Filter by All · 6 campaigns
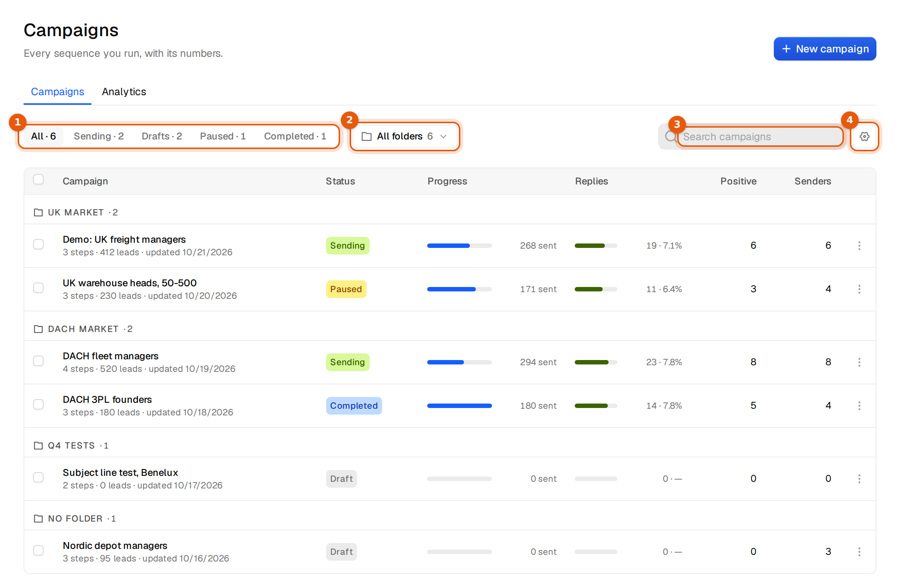 point(44,136)
